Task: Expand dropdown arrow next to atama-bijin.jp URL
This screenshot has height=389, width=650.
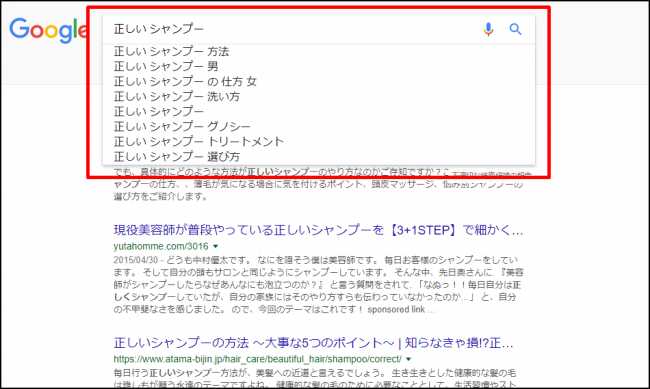Action: pyautogui.click(x=409, y=359)
